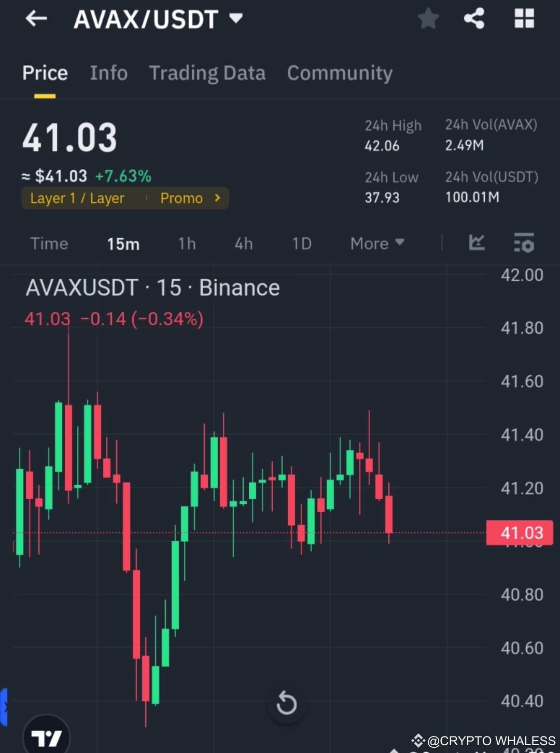Click the Info tab label
The height and width of the screenshot is (753, 560).
click(108, 73)
